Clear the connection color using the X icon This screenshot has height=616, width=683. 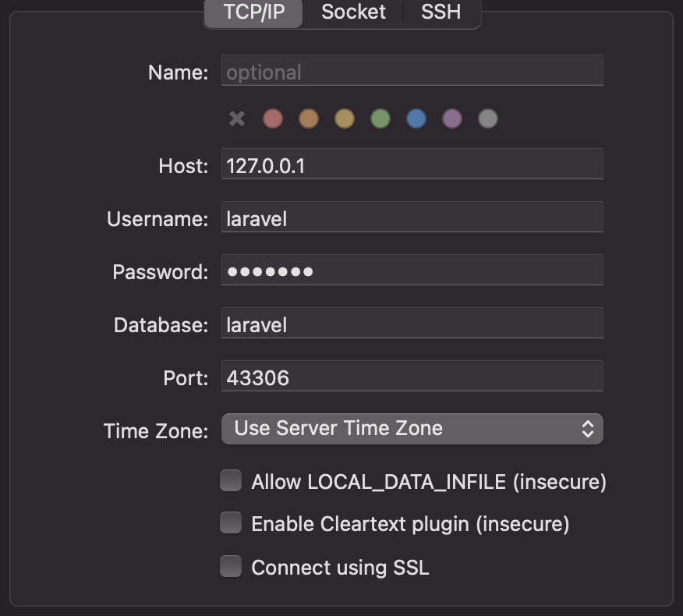[x=236, y=119]
